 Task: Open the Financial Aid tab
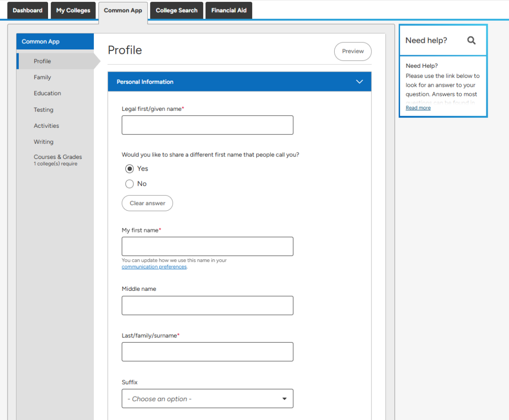[x=229, y=10]
